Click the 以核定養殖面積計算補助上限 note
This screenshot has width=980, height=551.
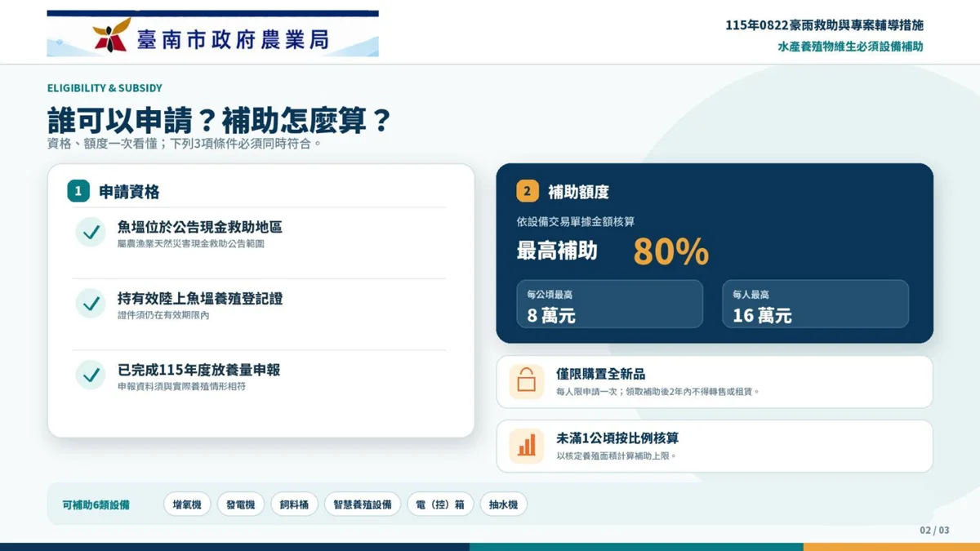(x=617, y=456)
